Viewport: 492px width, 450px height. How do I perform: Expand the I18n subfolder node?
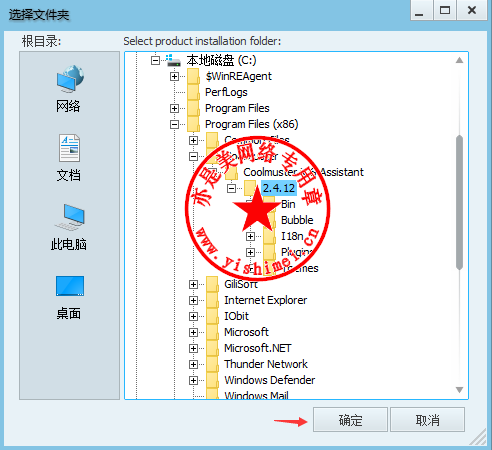tap(250, 236)
